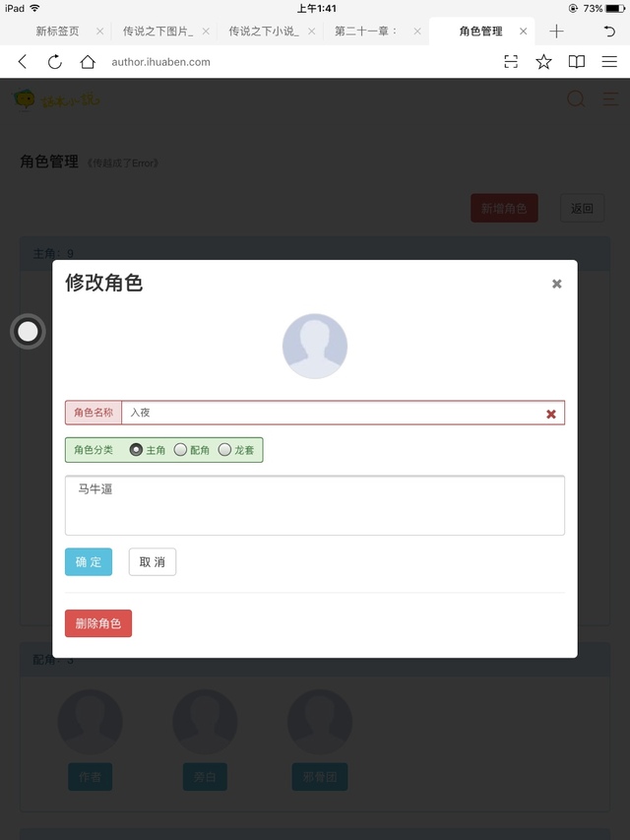Screen dimensions: 630x840
Task: Open the 作者 role avatar
Action: click(x=90, y=722)
